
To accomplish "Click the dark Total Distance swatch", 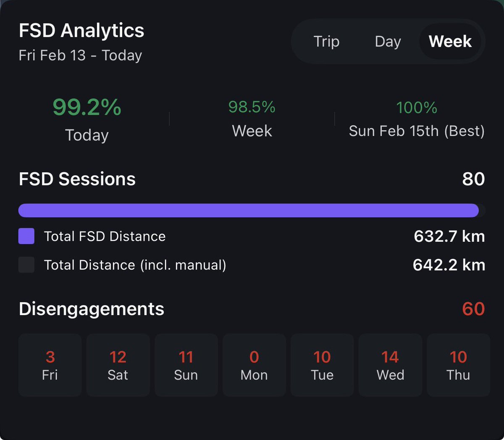I will pos(26,265).
